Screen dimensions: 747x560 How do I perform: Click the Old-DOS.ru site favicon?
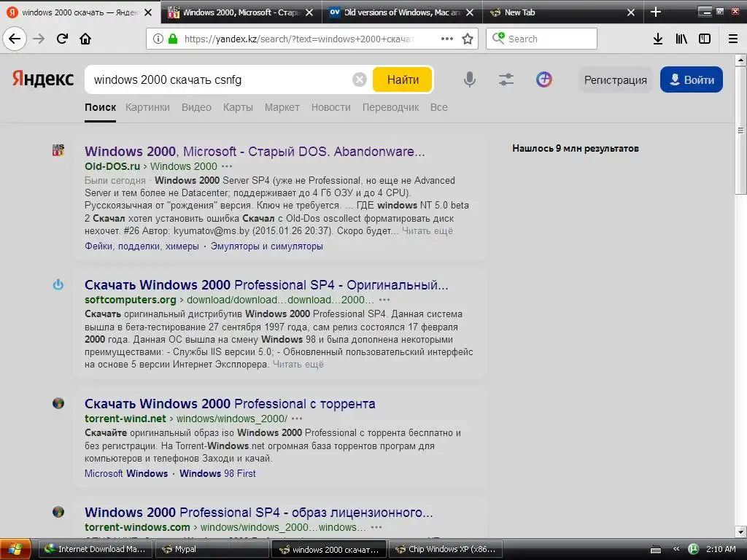point(58,150)
